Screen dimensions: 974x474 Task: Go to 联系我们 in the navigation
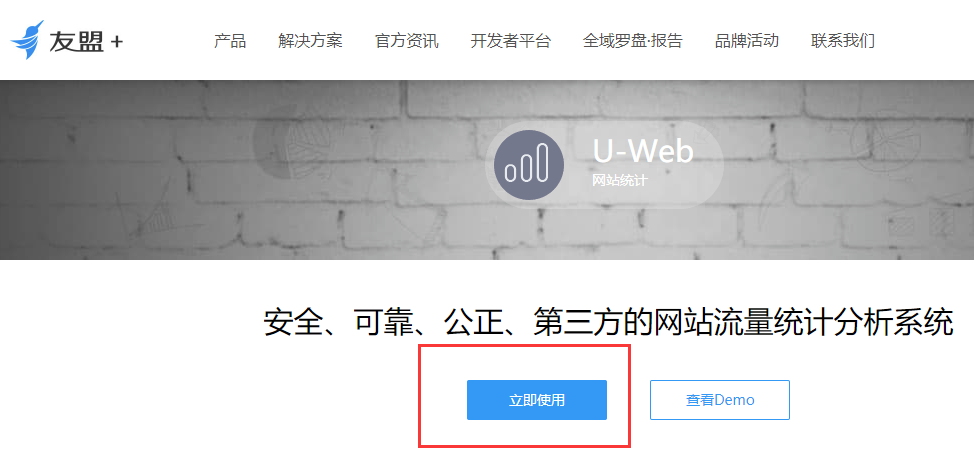coord(843,41)
